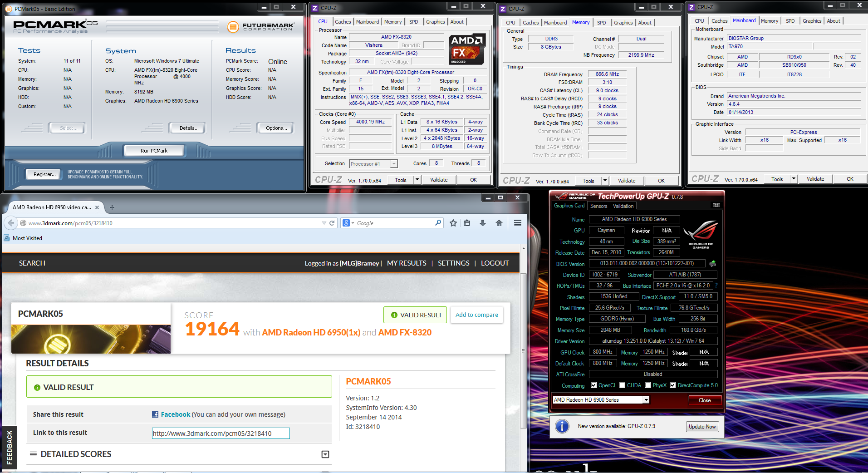This screenshot has width=868, height=473.
Task: Open Mainboard CPU-Z window Tools dropdown arrow
Action: tap(794, 179)
